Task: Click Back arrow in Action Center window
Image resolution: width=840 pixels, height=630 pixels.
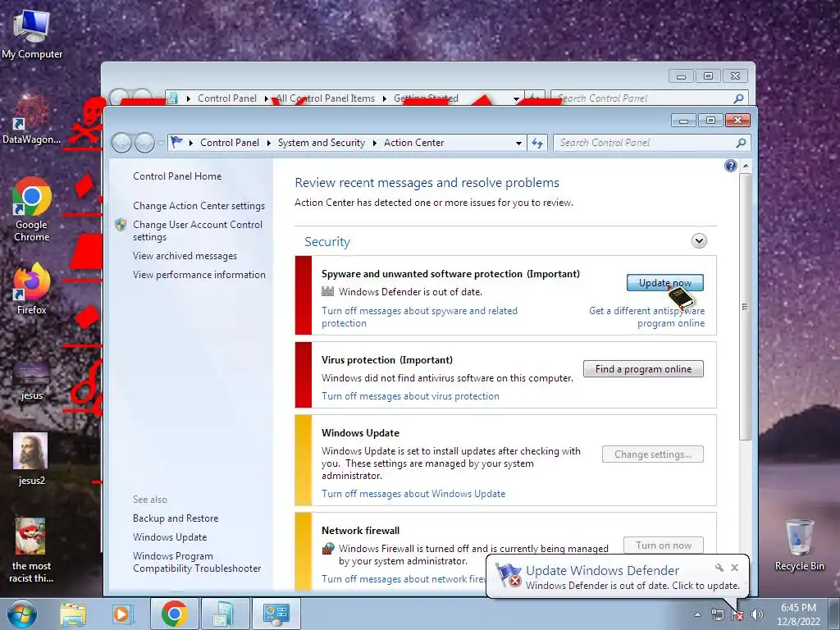Action: [121, 143]
